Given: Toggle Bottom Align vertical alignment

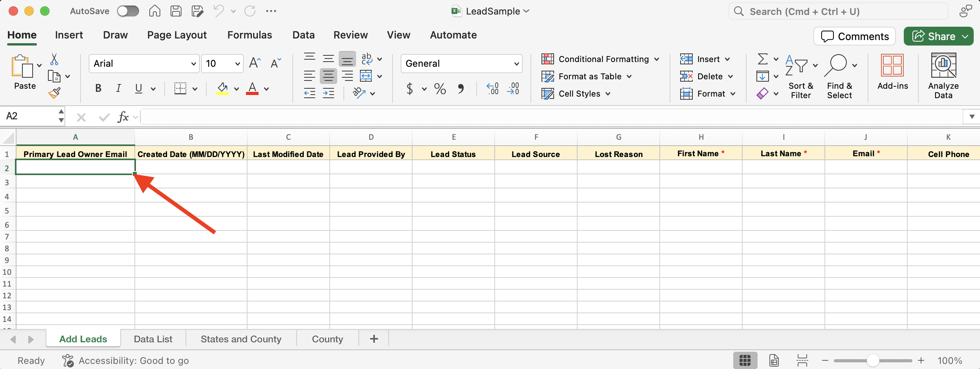Looking at the screenshot, I should tap(347, 59).
